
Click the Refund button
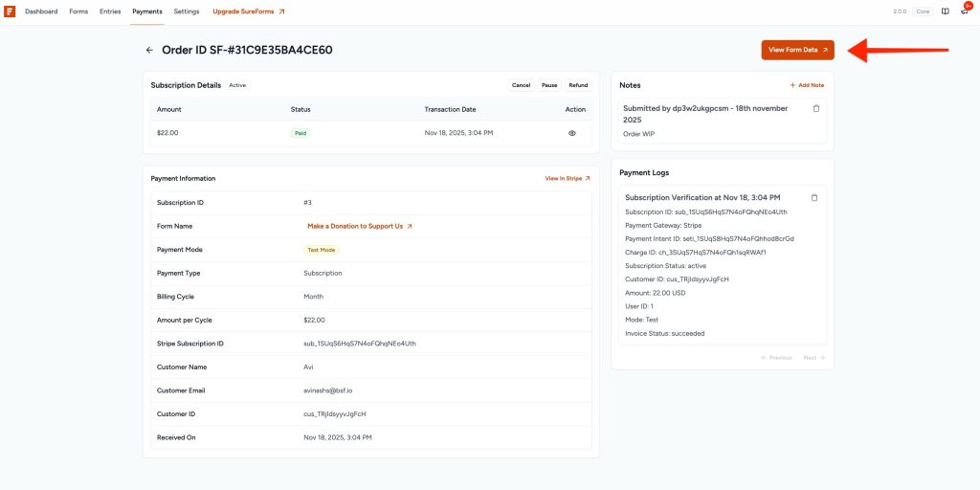coord(578,85)
